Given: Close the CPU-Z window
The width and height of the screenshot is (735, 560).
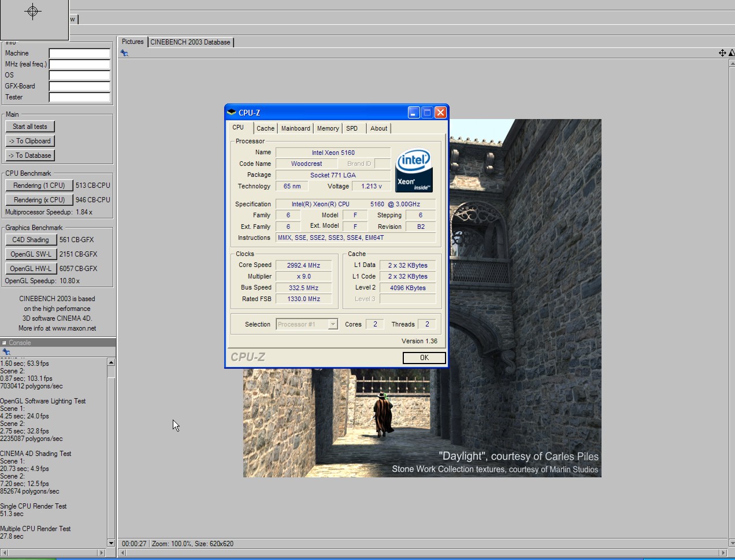Looking at the screenshot, I should click(440, 113).
